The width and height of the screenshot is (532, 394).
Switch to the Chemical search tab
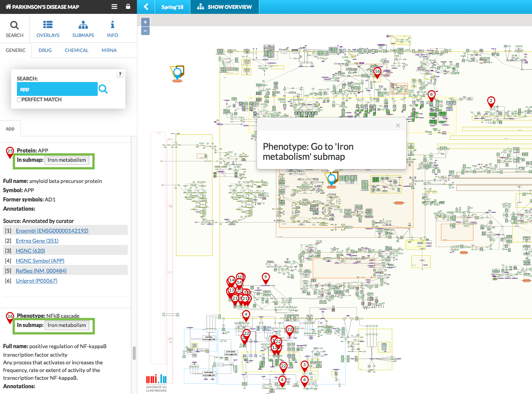77,50
